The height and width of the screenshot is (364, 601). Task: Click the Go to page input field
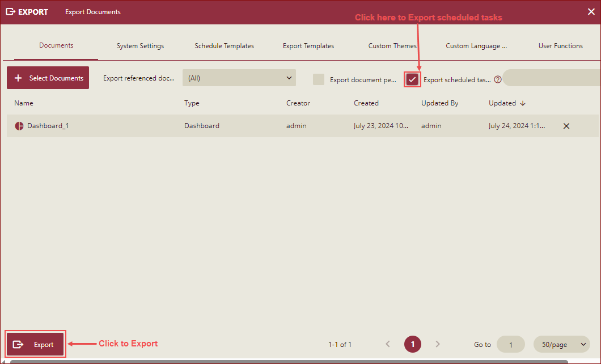coord(510,344)
